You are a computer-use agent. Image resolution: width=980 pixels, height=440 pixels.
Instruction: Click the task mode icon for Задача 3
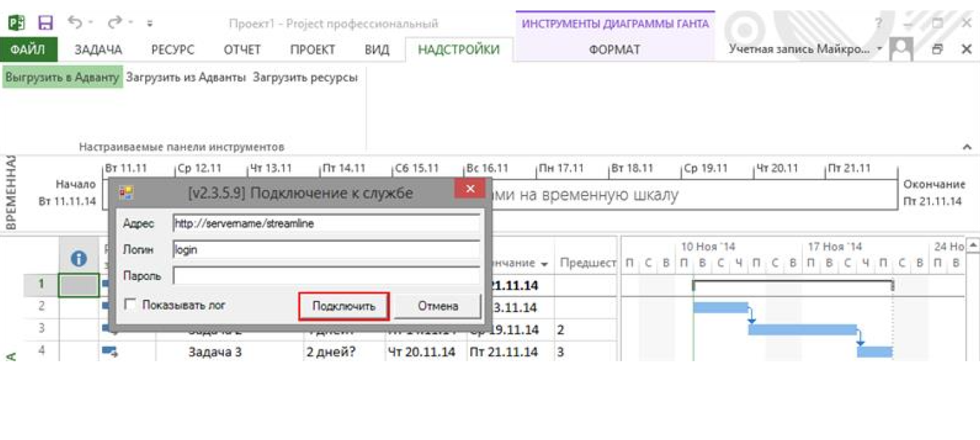pyautogui.click(x=109, y=351)
